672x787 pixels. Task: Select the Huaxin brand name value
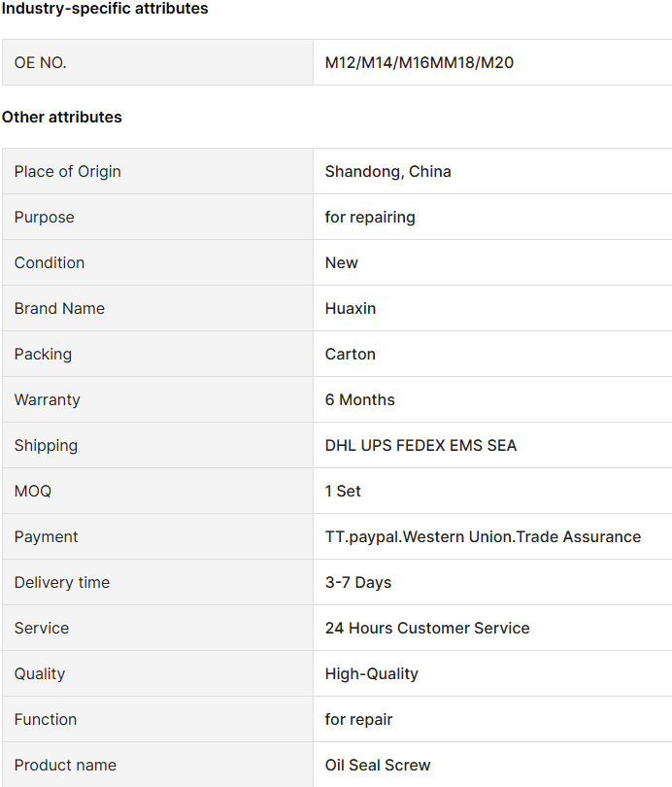[350, 309]
